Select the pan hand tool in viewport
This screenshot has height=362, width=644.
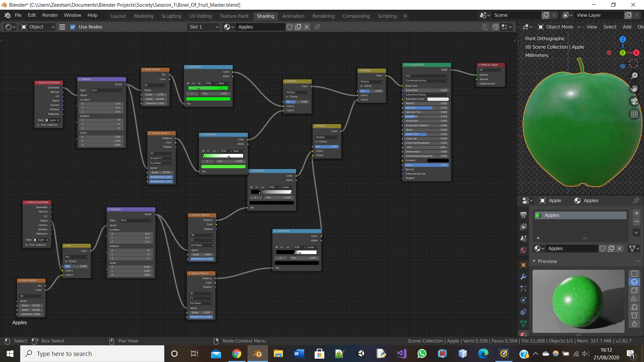[634, 88]
